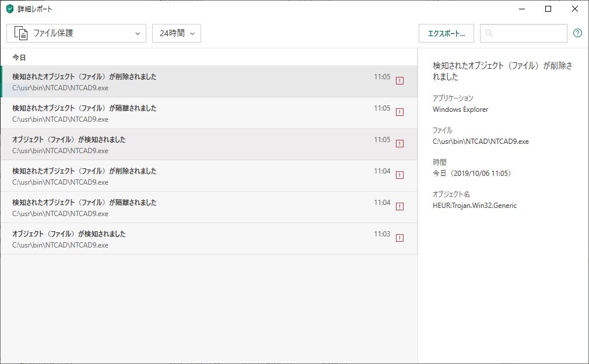Close the 詳細レポート window
The height and width of the screenshot is (364, 589).
click(x=575, y=9)
